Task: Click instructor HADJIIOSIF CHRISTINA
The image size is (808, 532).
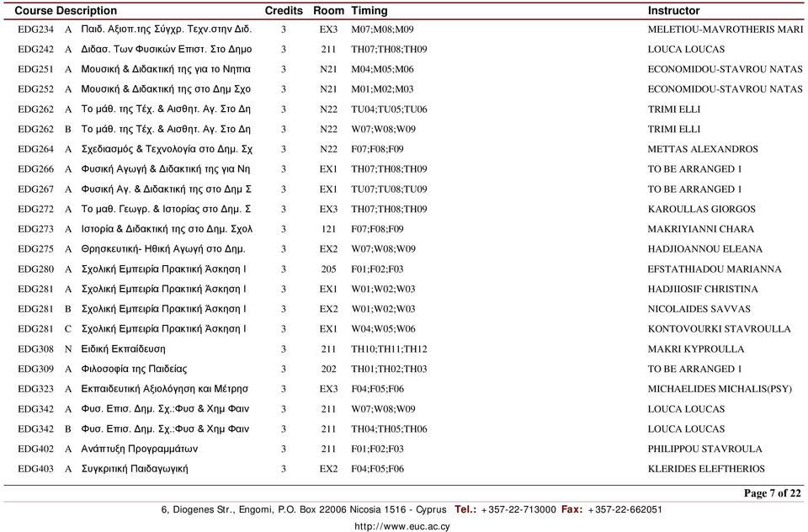Action: click(x=702, y=290)
